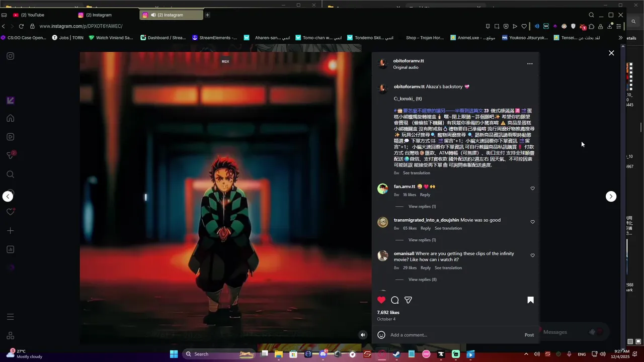Bookmark the page with the heart icon
The height and width of the screenshot is (362, 644).
pos(524,26)
